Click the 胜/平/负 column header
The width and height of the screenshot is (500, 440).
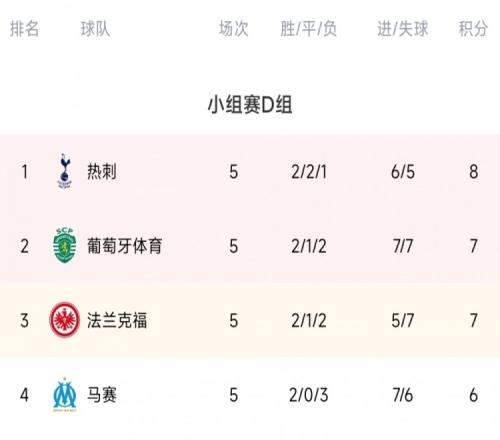(309, 28)
